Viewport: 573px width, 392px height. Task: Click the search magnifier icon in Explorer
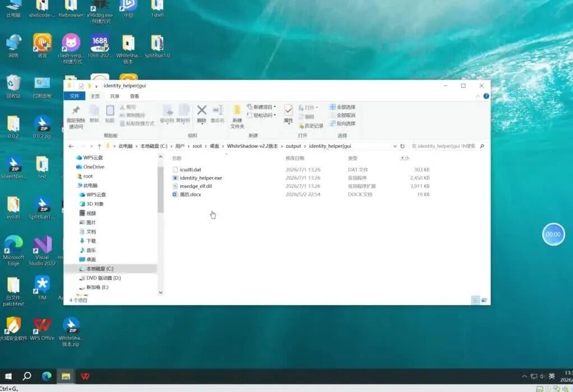[x=482, y=146]
